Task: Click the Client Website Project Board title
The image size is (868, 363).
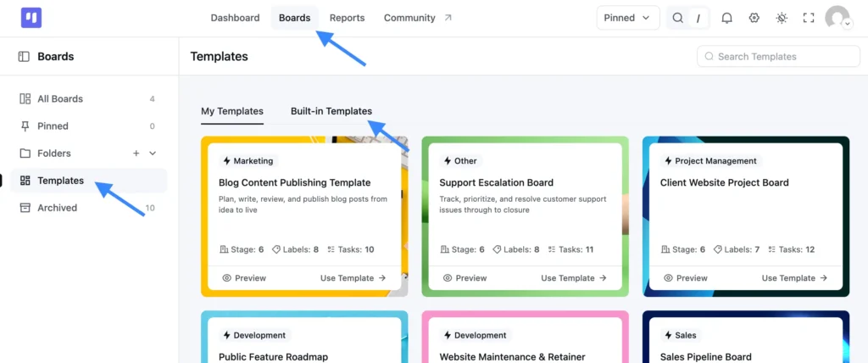Action: pos(725,183)
